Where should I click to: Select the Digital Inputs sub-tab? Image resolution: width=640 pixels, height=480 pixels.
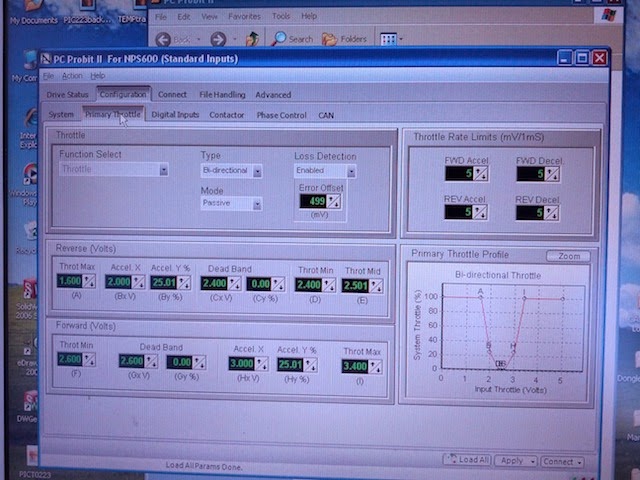pos(175,115)
